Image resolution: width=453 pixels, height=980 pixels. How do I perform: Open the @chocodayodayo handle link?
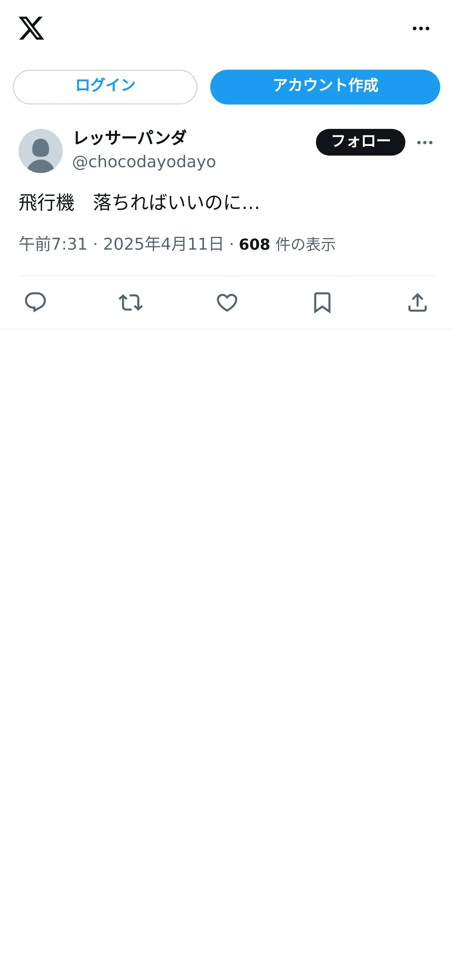pyautogui.click(x=144, y=162)
